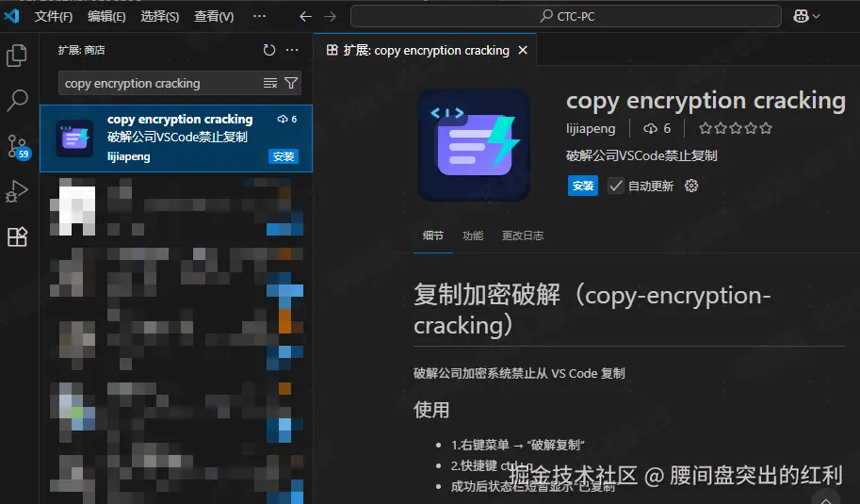Open the 文件(F) menu
Screen dimensions: 860x504
tap(53, 16)
